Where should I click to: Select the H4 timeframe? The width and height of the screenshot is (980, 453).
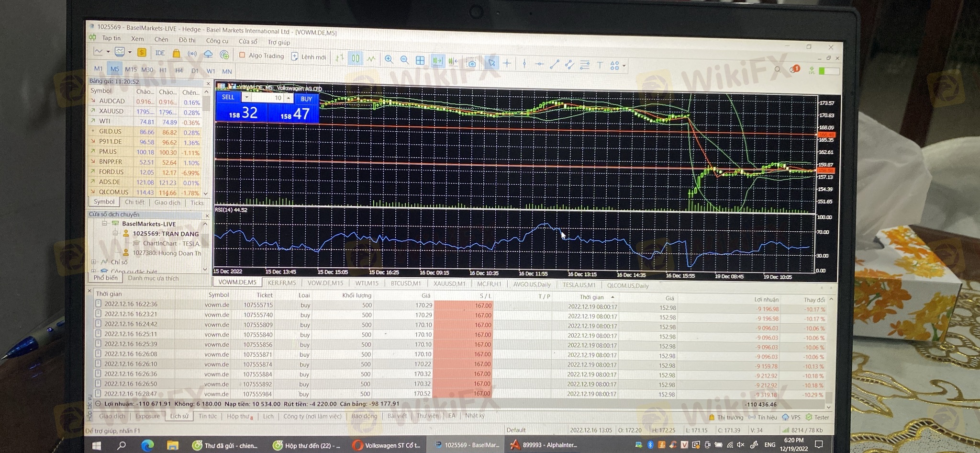pos(179,70)
